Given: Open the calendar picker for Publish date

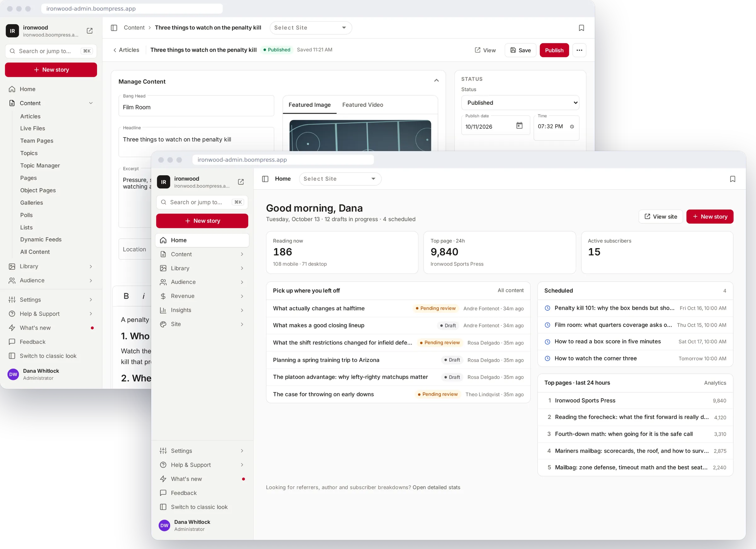Looking at the screenshot, I should (x=519, y=126).
